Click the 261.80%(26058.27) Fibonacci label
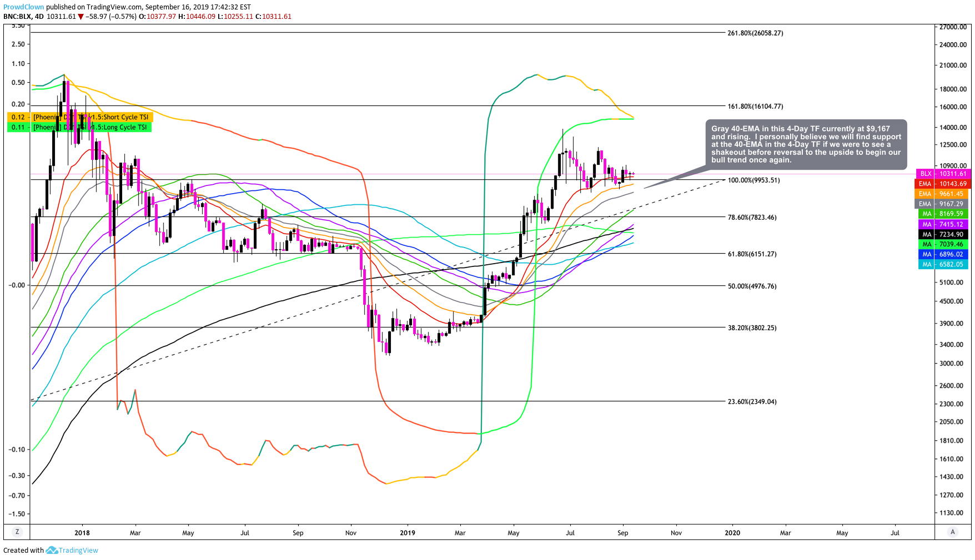Screen dimensions: 975x560 (x=755, y=33)
